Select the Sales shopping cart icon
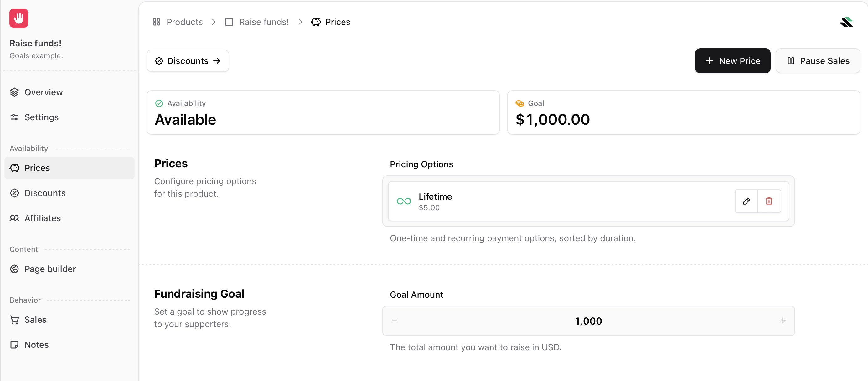868x381 pixels. point(14,319)
